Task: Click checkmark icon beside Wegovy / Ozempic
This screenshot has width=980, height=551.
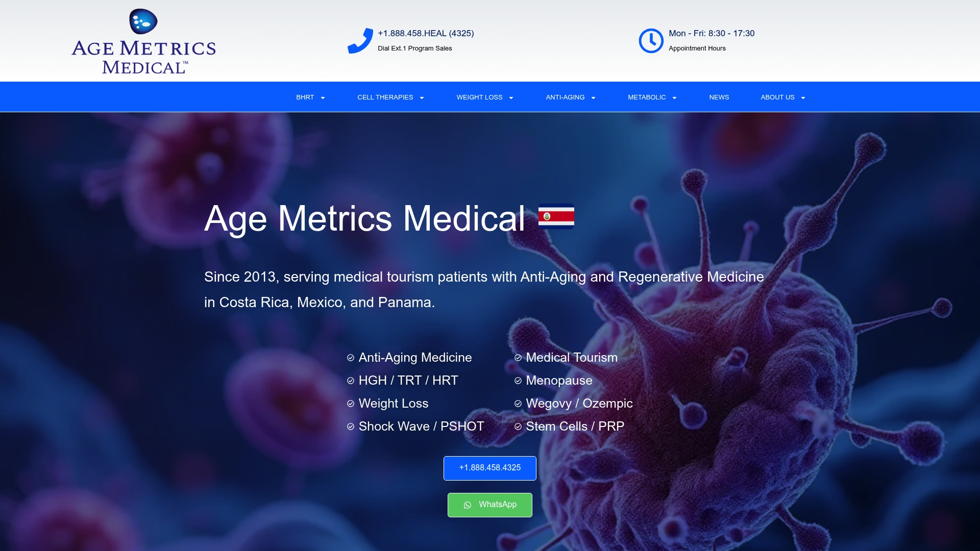Action: 518,404
